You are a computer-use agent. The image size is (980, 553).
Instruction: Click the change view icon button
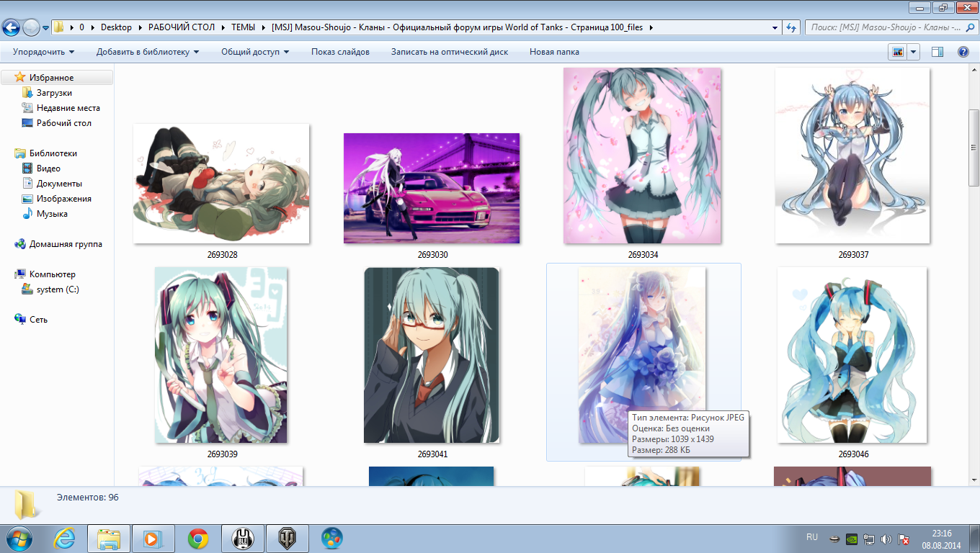click(x=898, y=52)
